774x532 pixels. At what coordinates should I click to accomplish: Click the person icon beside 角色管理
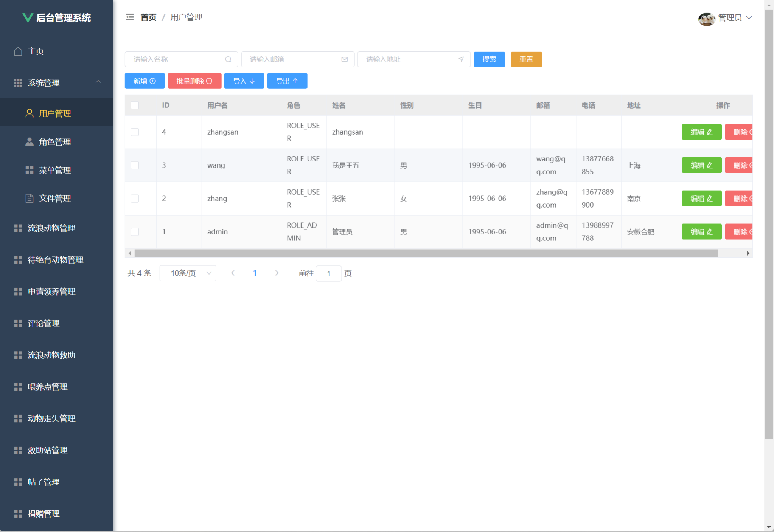[x=30, y=142]
